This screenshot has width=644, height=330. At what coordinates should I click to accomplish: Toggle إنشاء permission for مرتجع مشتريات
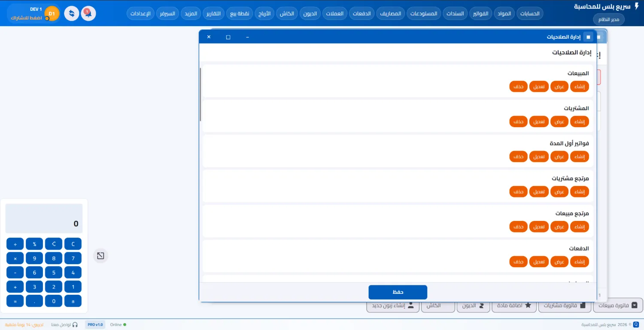(580, 192)
